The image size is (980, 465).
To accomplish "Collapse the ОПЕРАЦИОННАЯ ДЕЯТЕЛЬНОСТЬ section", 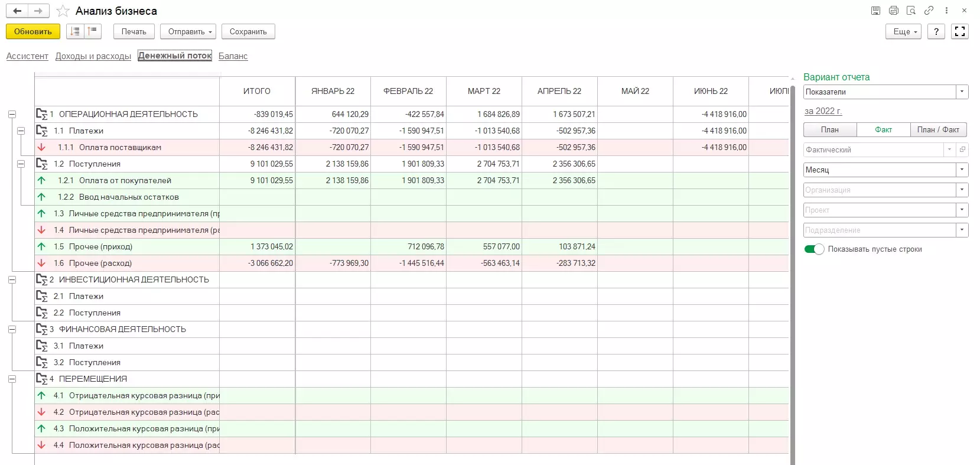I will [x=12, y=114].
